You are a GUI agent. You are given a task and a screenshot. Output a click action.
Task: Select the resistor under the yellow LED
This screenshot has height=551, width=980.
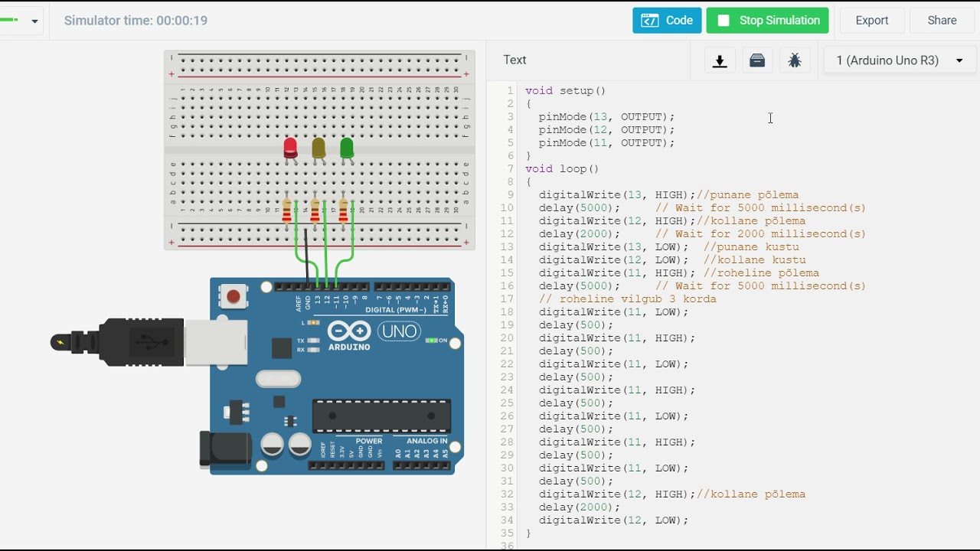[315, 211]
